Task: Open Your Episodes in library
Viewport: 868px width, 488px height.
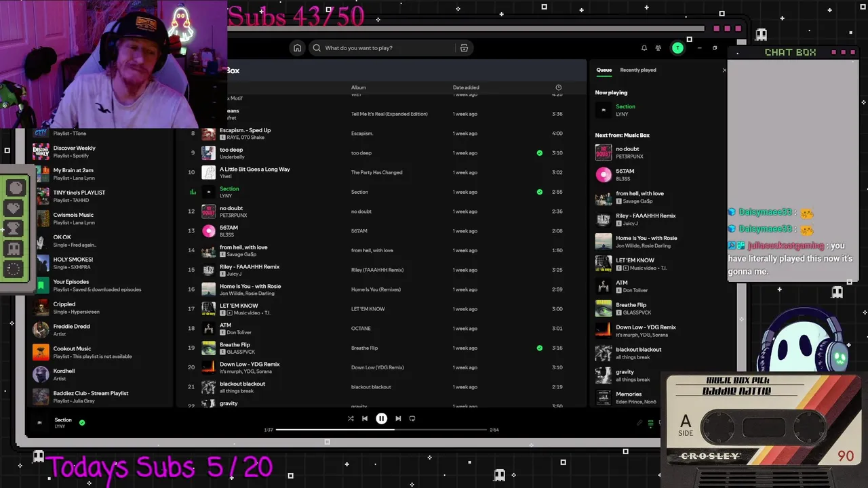Action: click(x=102, y=285)
